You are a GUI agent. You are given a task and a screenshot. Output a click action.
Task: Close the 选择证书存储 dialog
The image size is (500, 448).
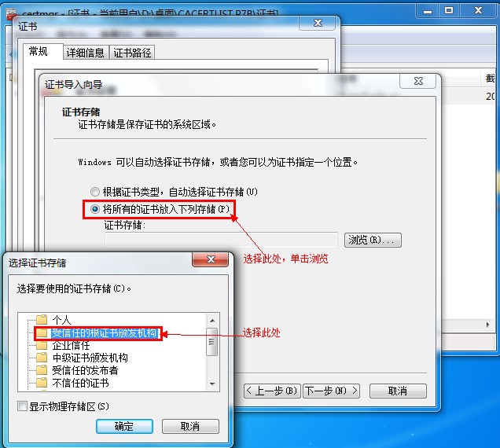point(211,259)
